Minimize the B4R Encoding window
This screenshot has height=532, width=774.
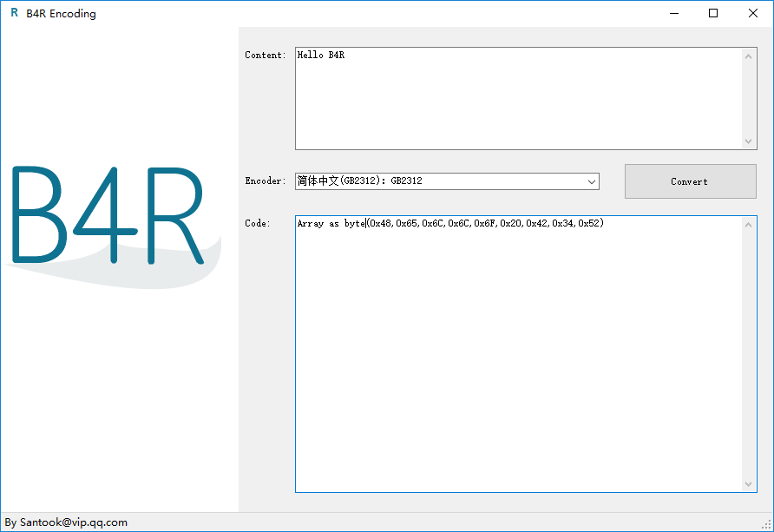pyautogui.click(x=674, y=13)
